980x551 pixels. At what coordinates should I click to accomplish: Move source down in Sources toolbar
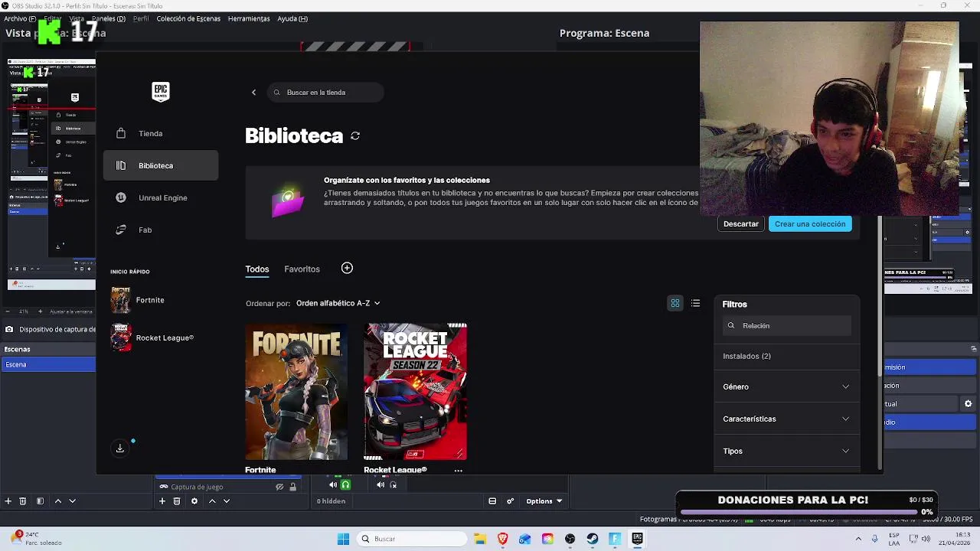(x=226, y=501)
